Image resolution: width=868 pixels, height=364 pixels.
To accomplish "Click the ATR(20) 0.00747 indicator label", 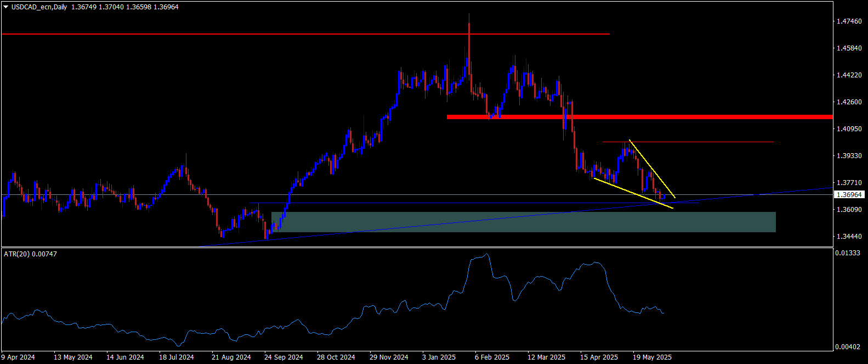I will [30, 254].
